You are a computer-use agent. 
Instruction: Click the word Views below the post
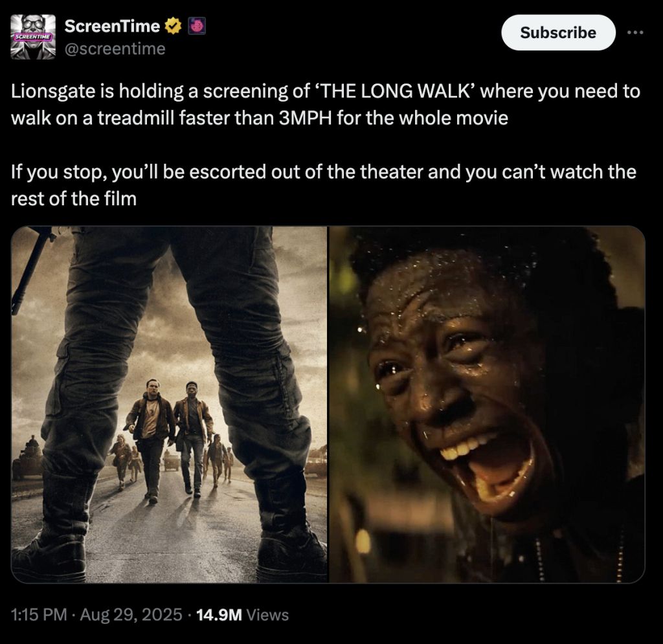267,614
